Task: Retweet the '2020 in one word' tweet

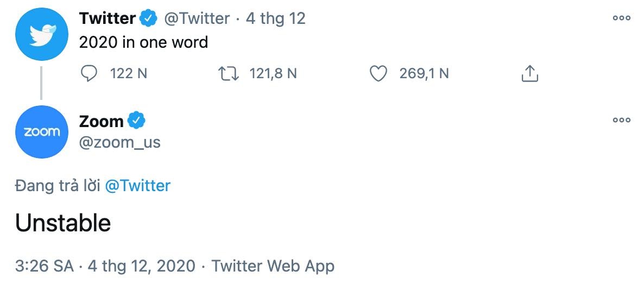Action: pyautogui.click(x=228, y=73)
